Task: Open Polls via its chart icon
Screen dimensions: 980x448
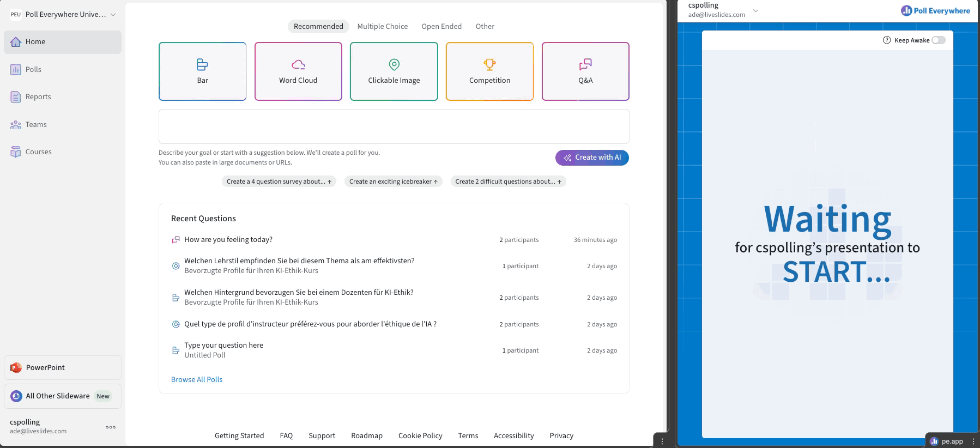Action: (16, 70)
